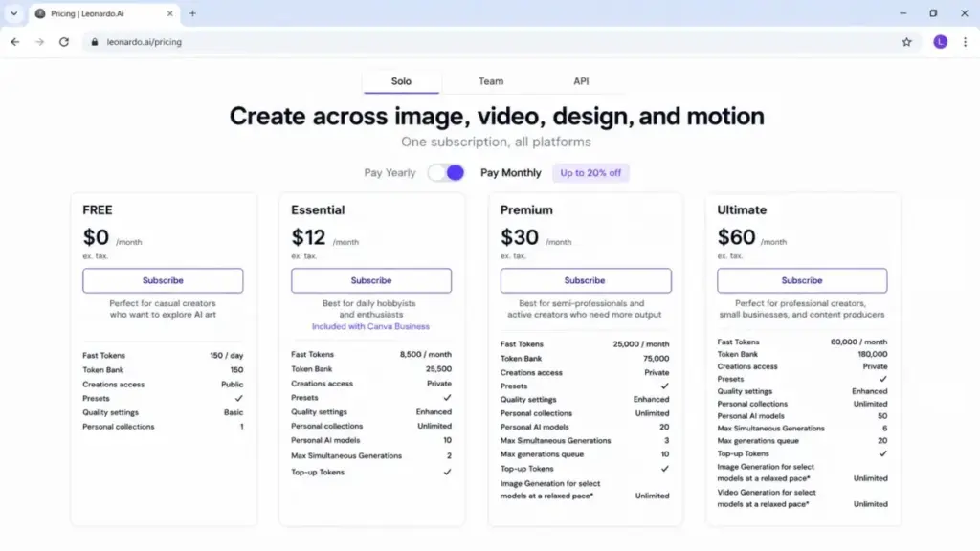Click the 8,500 / month Fast Tokens value
This screenshot has width=980, height=551.
point(426,354)
